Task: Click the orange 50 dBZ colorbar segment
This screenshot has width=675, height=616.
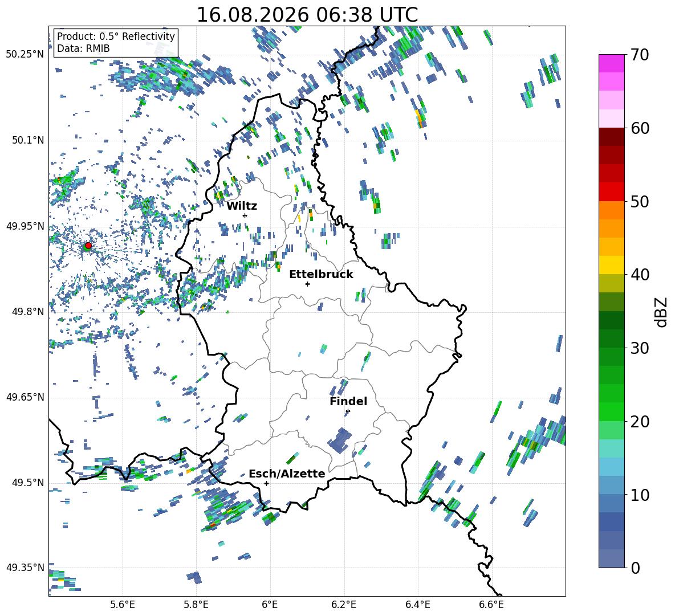Action: [x=611, y=210]
